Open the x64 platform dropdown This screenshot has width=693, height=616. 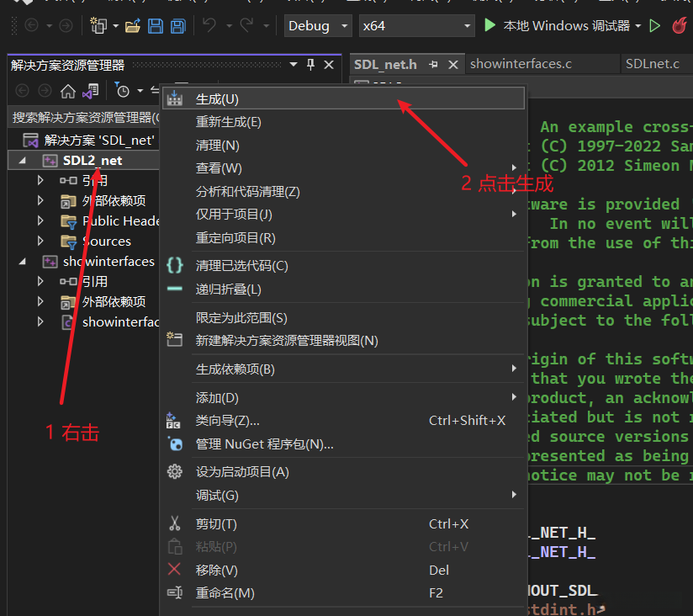(416, 25)
